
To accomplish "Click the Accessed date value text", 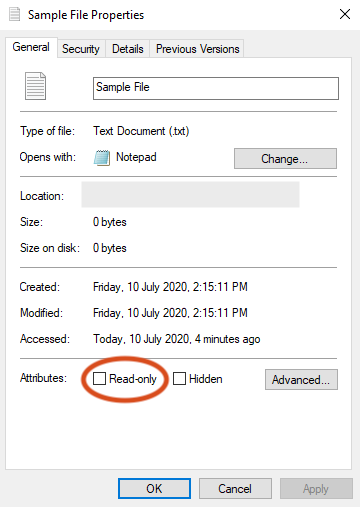I will [x=177, y=339].
